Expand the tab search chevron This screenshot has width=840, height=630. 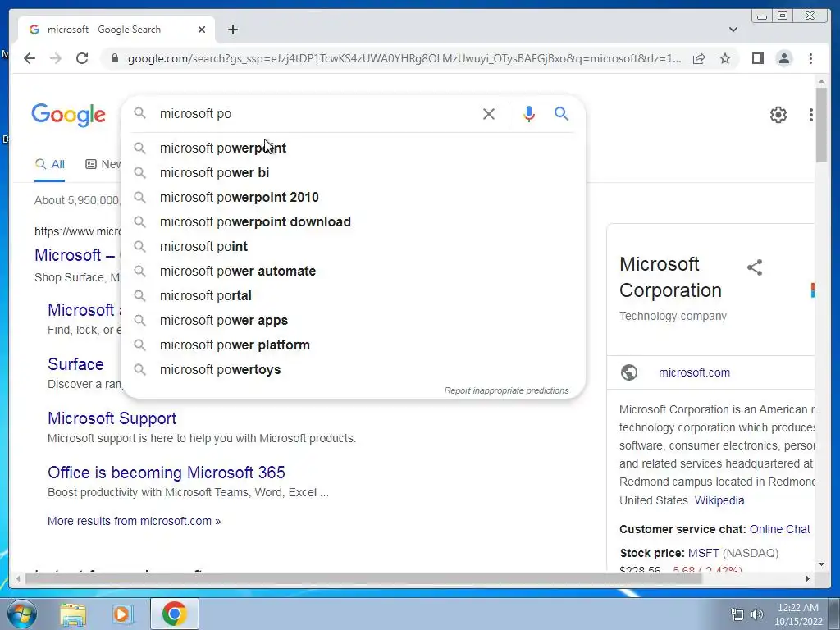(x=733, y=30)
